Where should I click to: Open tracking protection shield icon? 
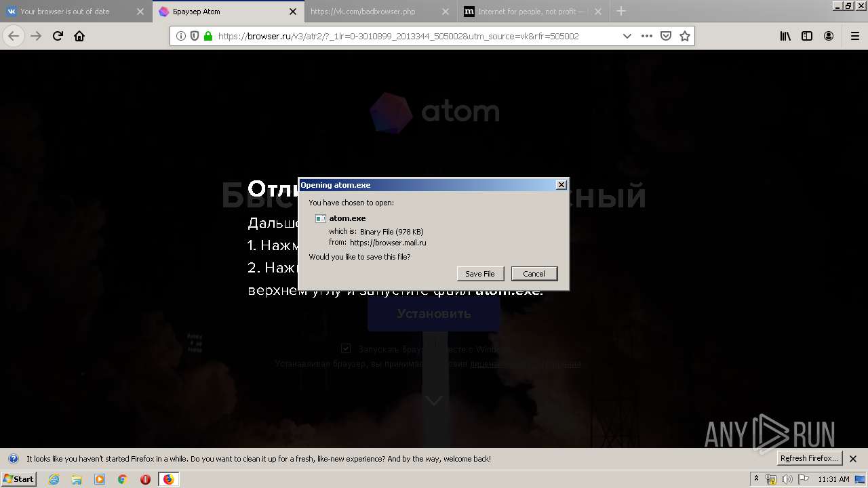[195, 36]
